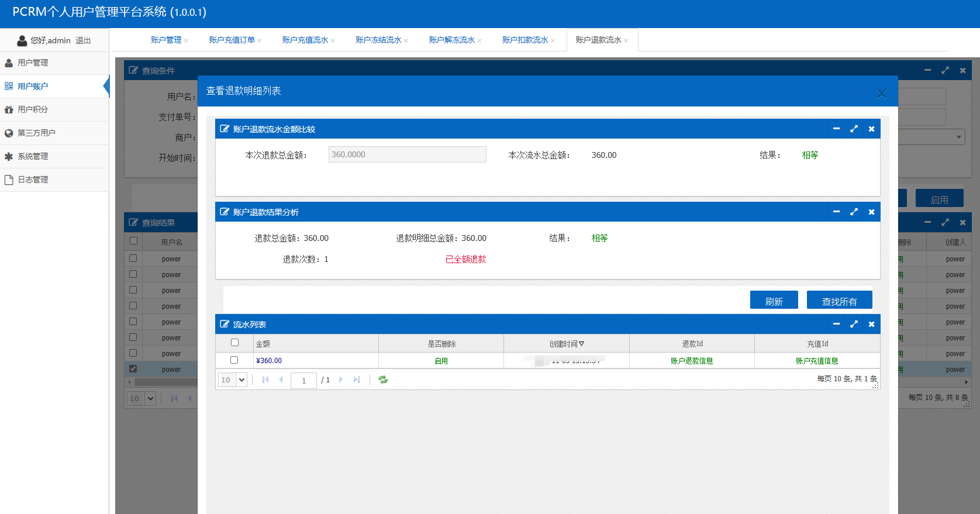Image resolution: width=980 pixels, height=514 pixels.
Task: Click the page number input field
Action: tap(303, 380)
